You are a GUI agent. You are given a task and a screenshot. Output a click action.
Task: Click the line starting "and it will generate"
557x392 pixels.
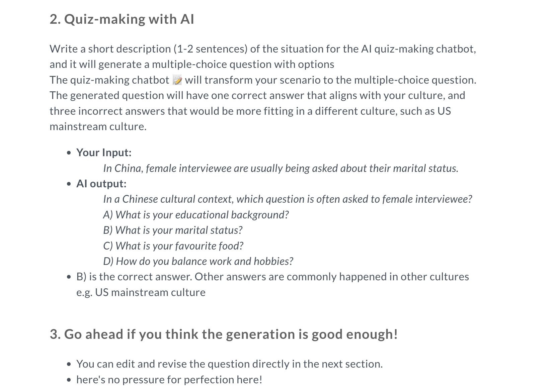coord(192,64)
